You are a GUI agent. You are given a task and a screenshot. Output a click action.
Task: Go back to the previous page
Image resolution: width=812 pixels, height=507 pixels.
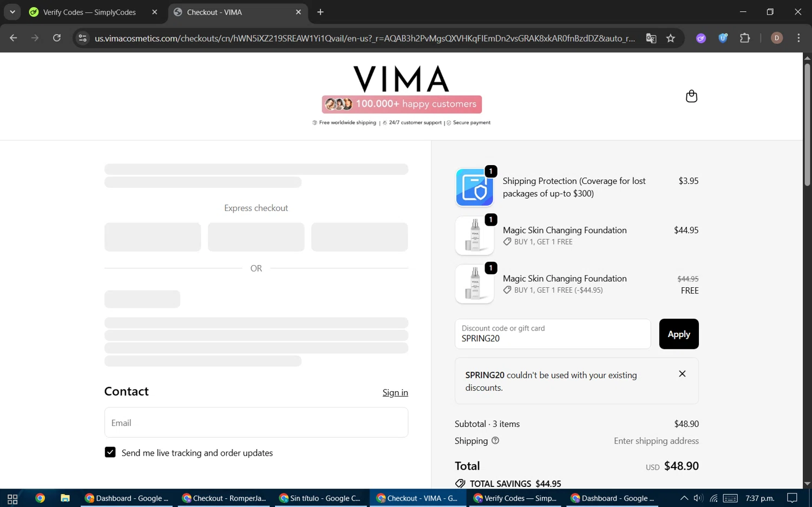click(x=14, y=38)
